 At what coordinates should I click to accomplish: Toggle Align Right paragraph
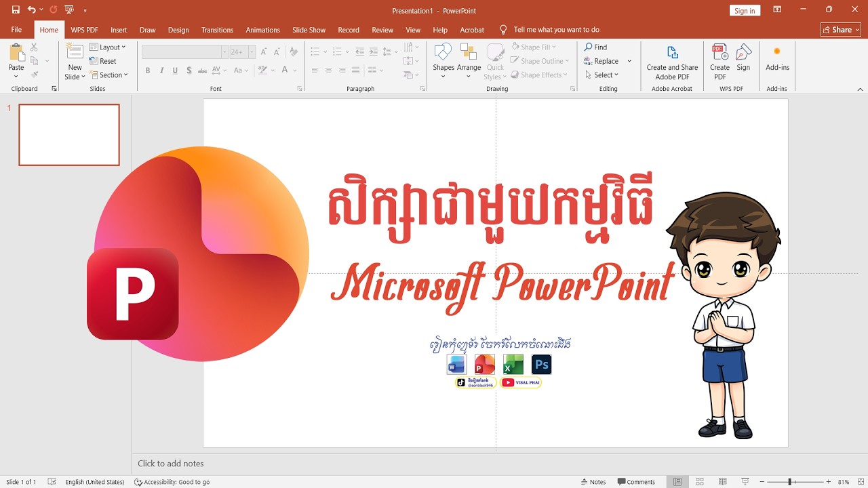pos(343,70)
